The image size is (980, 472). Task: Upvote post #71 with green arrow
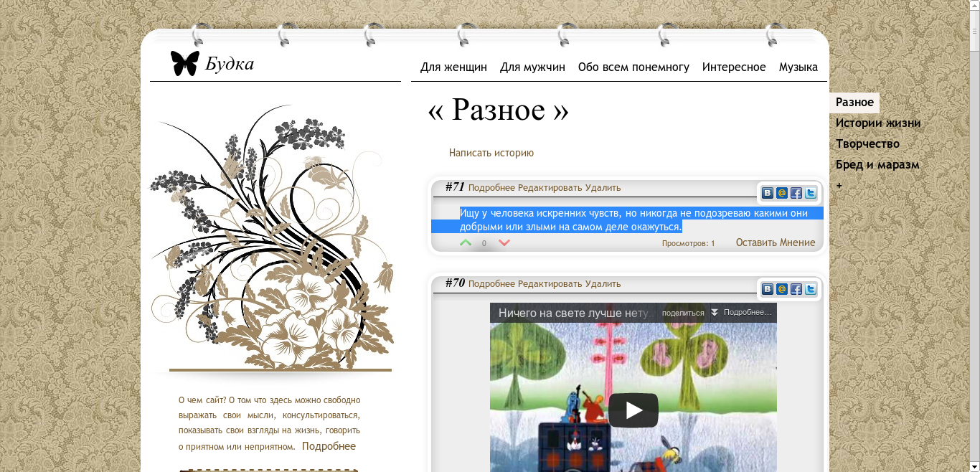point(466,243)
